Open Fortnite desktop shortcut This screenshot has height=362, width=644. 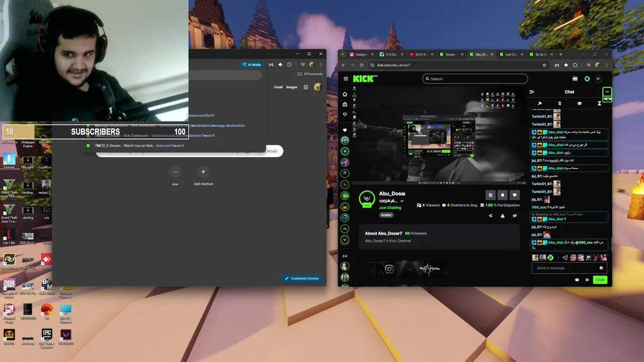point(9,161)
